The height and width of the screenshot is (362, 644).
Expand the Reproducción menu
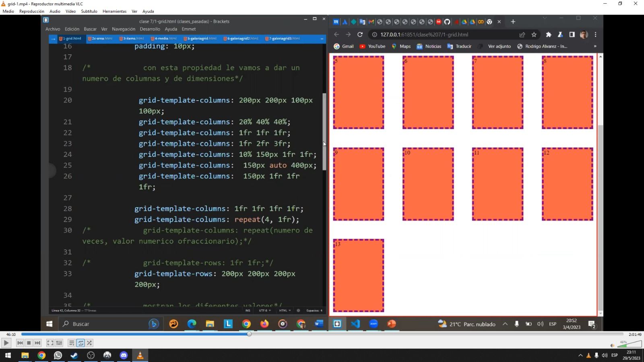[x=32, y=11]
